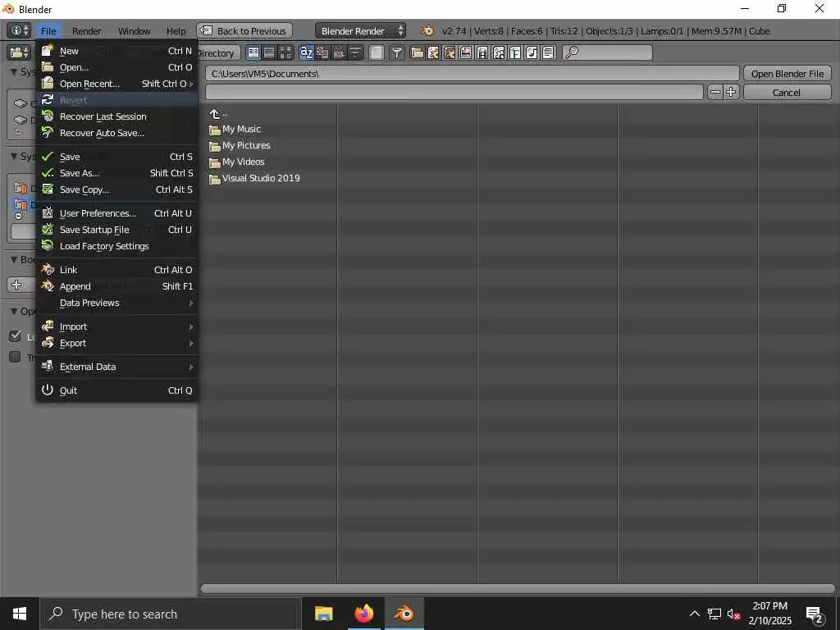The width and height of the screenshot is (840, 630).
Task: Expand the Data Previews submenu
Action: coord(118,303)
